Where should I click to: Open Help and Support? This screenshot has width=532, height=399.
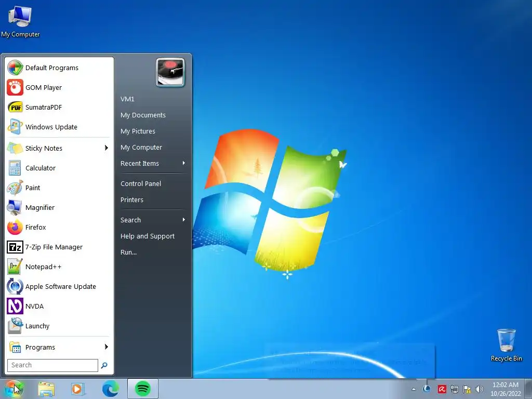click(148, 236)
